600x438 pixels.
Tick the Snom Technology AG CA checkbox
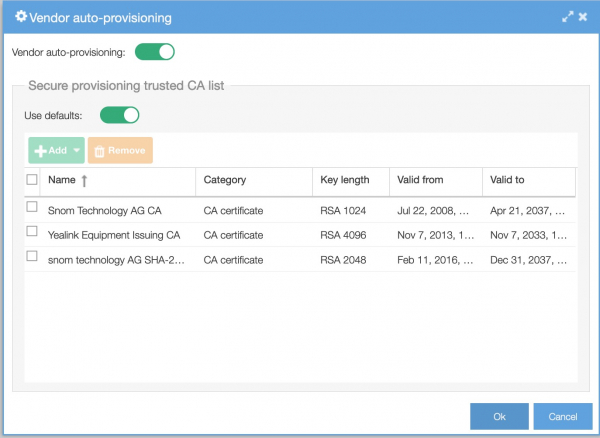pyautogui.click(x=32, y=207)
